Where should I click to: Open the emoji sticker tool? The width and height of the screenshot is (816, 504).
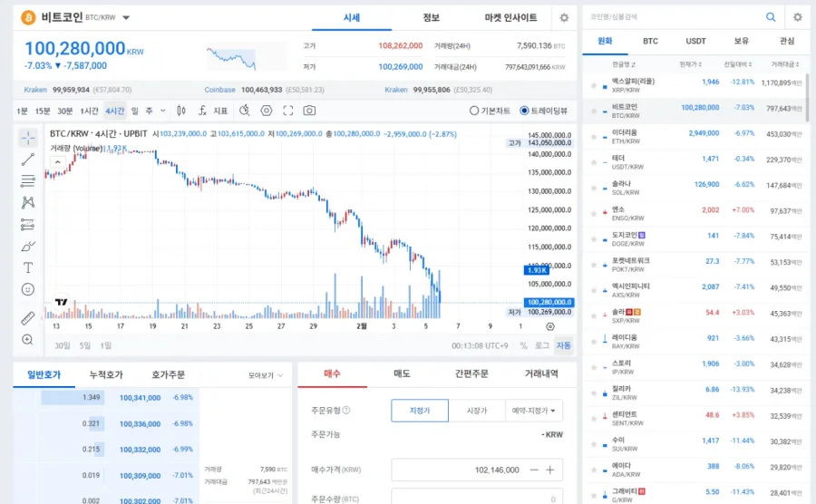pos(27,289)
